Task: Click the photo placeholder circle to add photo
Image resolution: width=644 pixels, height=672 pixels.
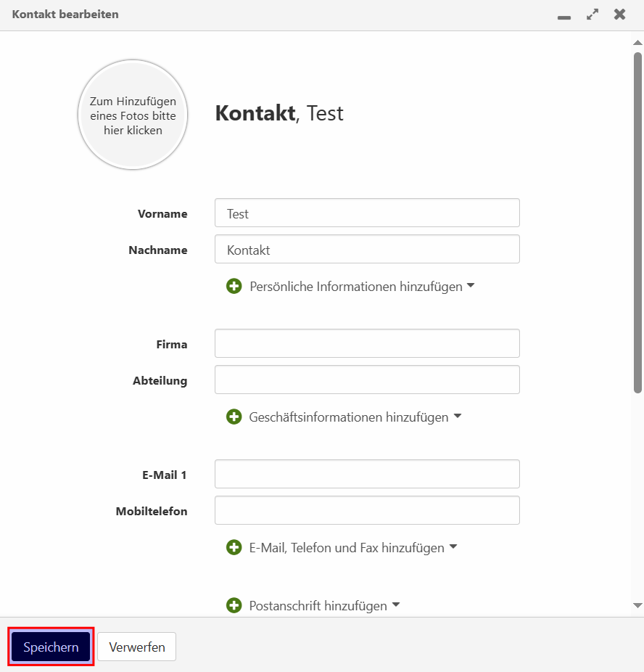Action: 133,114
